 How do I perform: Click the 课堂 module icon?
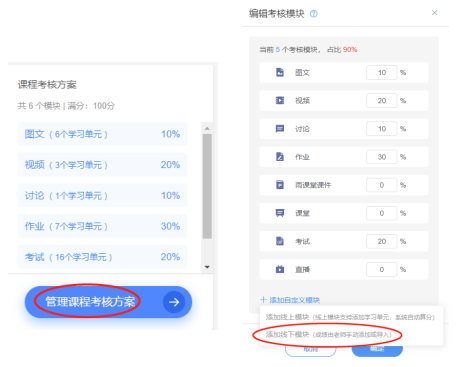tap(280, 213)
